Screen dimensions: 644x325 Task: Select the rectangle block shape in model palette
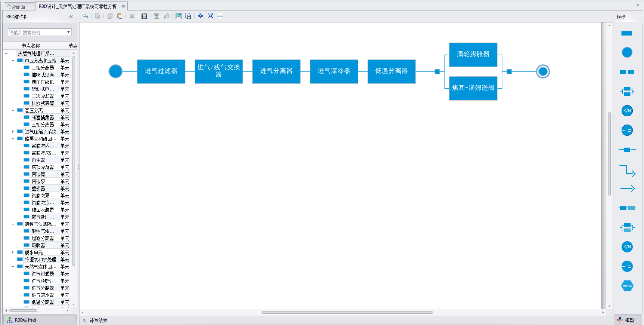[627, 33]
